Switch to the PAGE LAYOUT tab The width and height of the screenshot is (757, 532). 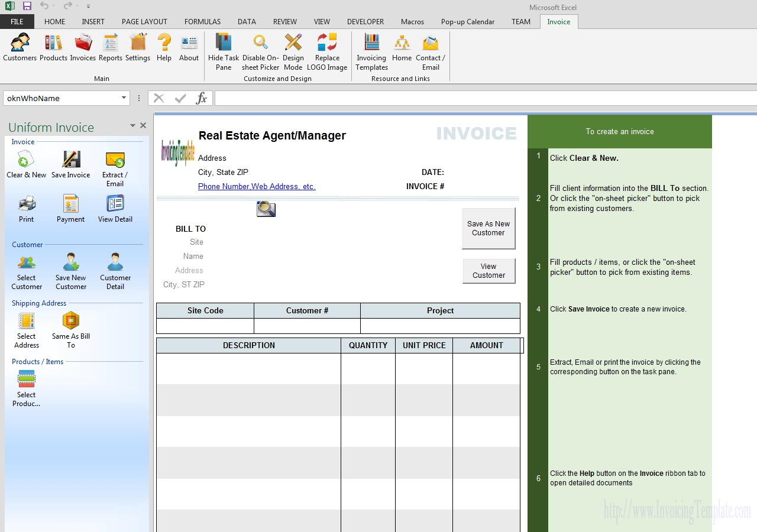[x=144, y=21]
